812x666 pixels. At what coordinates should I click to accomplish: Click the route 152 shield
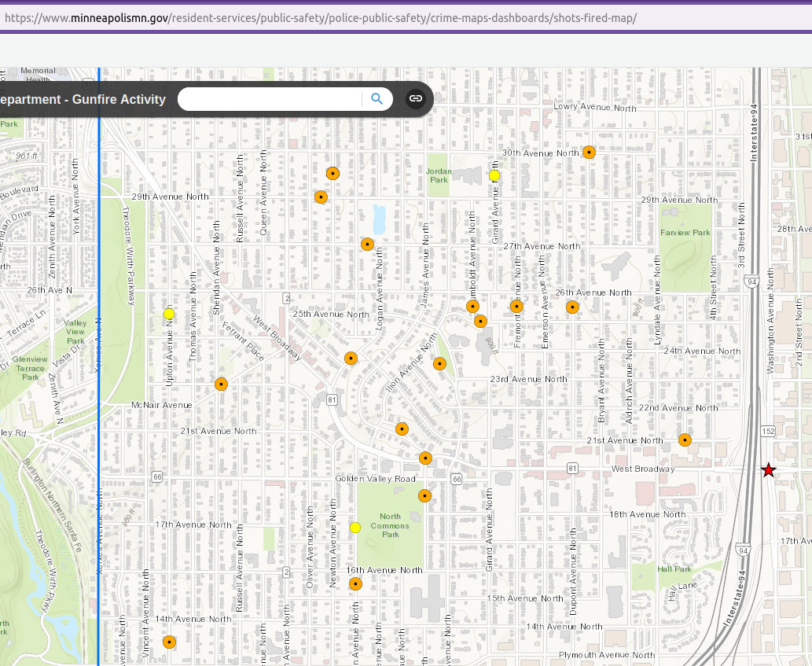768,432
